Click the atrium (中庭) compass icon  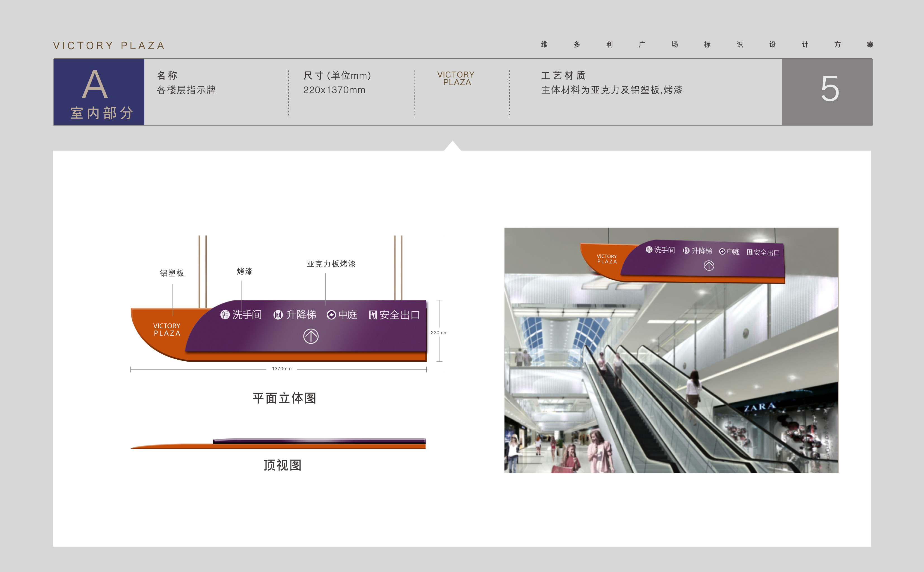[x=331, y=315]
